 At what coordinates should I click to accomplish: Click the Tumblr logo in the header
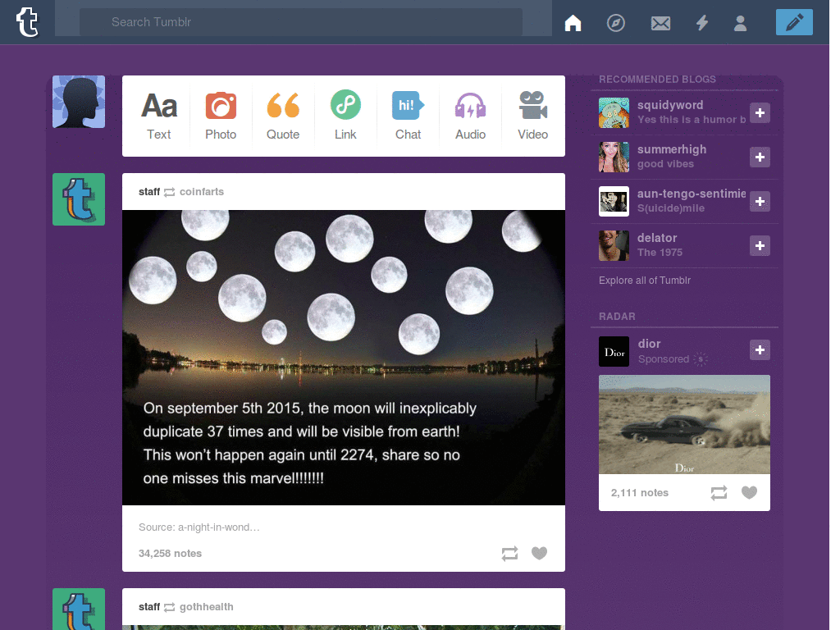[x=27, y=22]
